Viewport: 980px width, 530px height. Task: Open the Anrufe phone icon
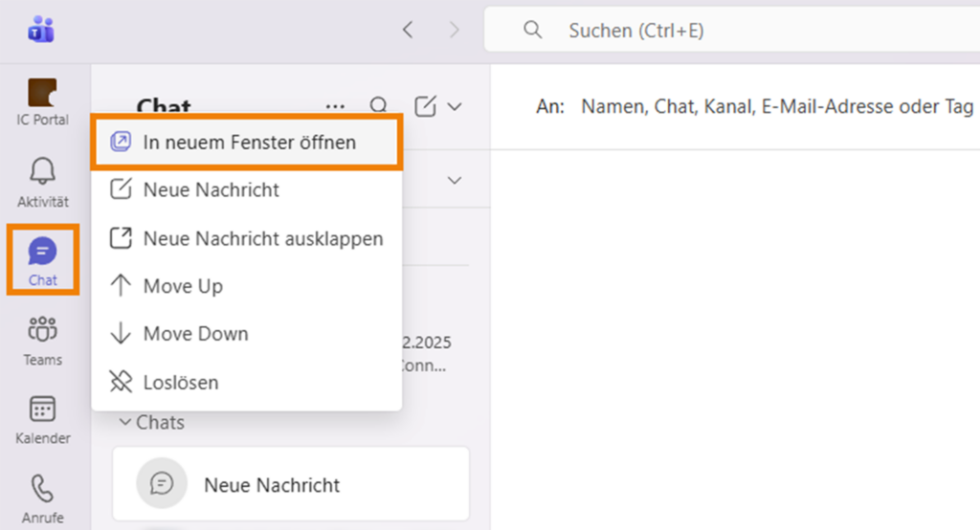coord(42,489)
